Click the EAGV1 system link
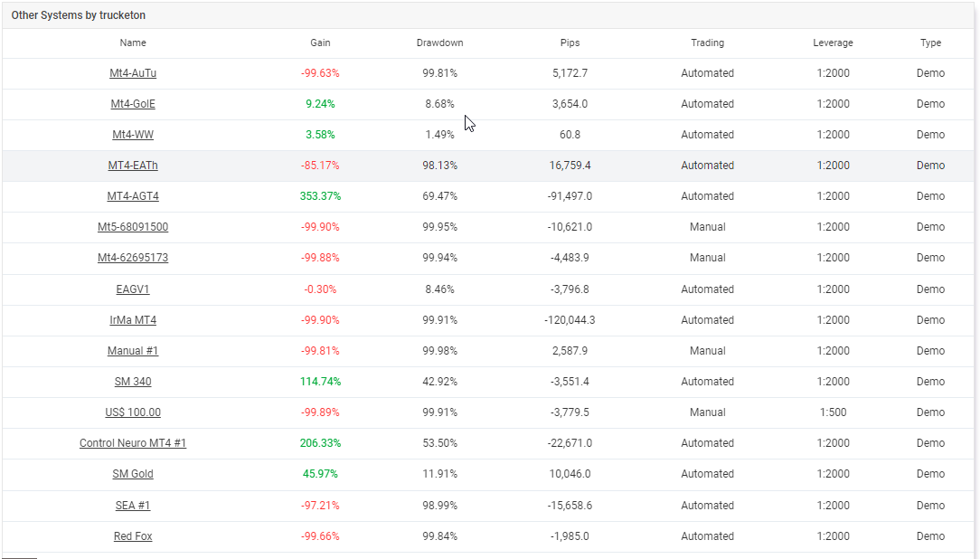 [133, 289]
